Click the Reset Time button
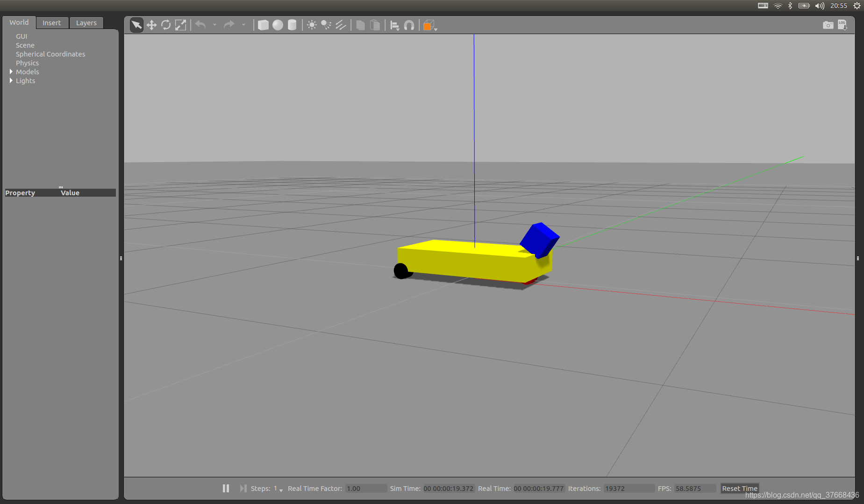The width and height of the screenshot is (864, 504). 740,489
